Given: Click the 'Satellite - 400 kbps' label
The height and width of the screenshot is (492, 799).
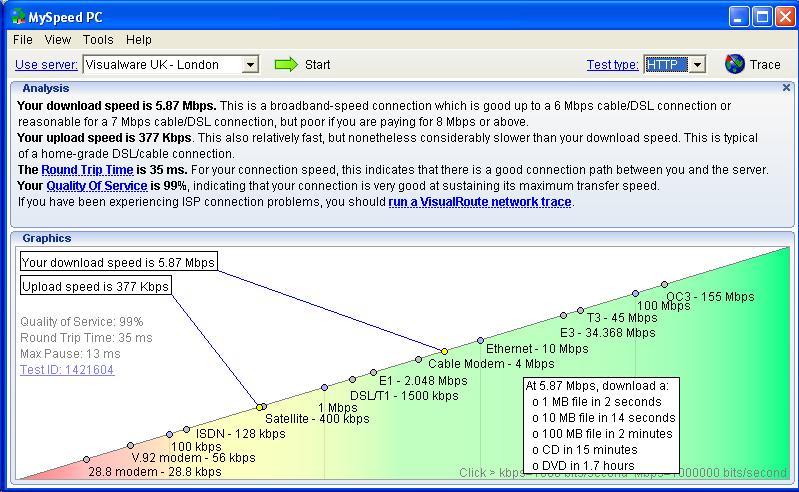Looking at the screenshot, I should [x=317, y=419].
